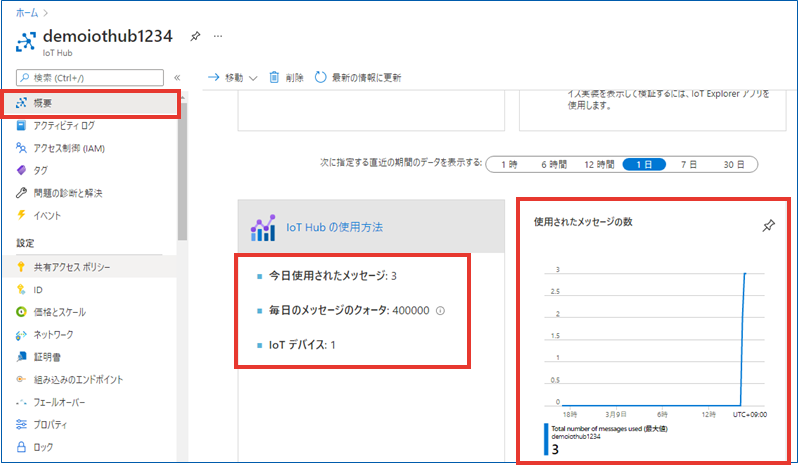798x465 pixels.
Task: Click the 共有アクセス ポリシー key icon
Action: click(21, 267)
